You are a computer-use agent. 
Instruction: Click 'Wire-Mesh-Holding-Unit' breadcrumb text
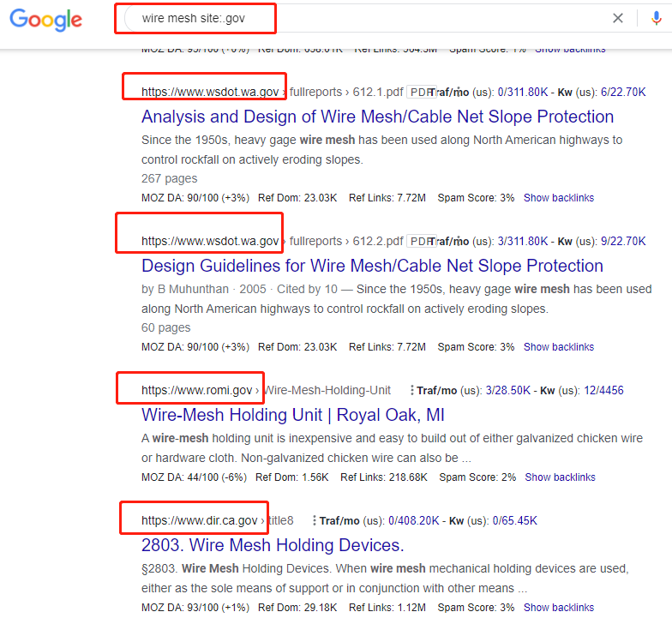(327, 390)
